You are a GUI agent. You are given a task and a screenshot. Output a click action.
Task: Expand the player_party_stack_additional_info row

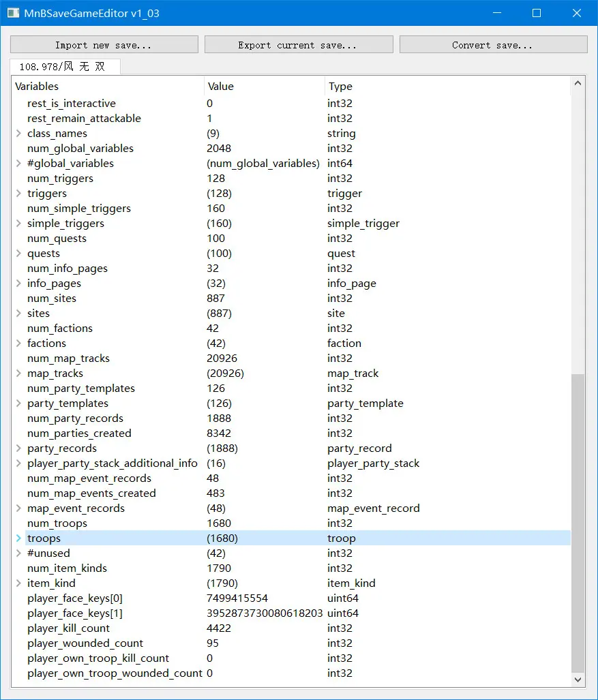pos(19,463)
